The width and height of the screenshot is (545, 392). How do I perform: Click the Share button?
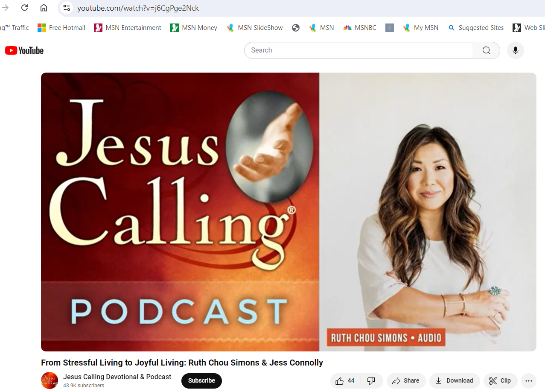coord(406,381)
